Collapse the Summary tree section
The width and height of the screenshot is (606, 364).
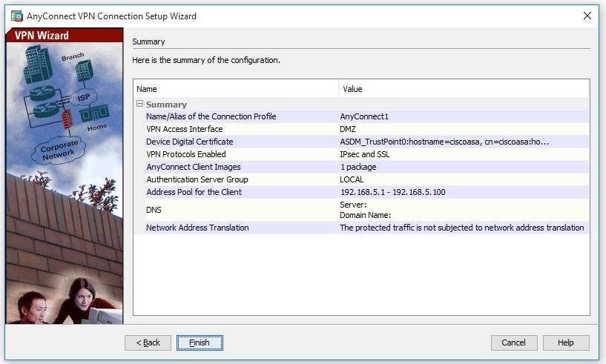tap(139, 105)
